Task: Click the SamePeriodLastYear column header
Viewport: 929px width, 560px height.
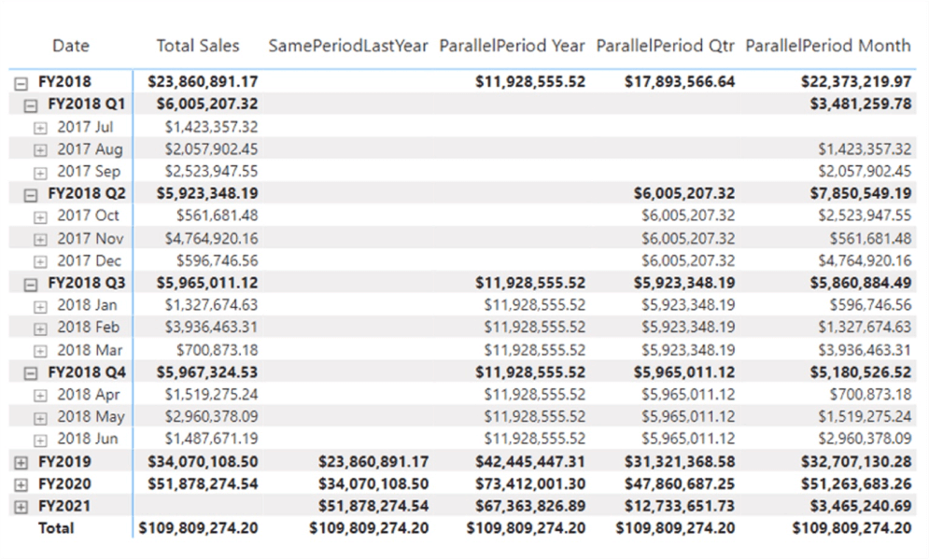Action: (347, 45)
